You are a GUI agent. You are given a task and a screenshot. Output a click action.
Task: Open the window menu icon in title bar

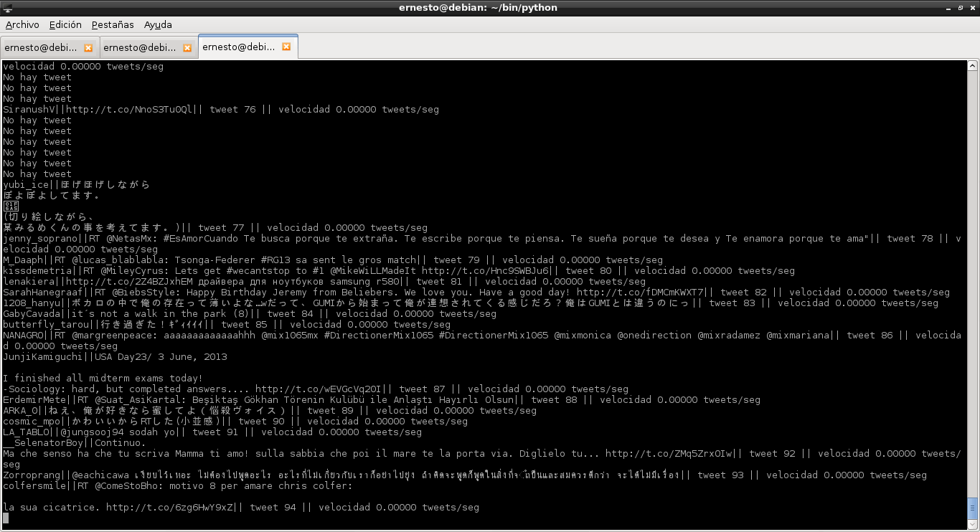(x=6, y=7)
